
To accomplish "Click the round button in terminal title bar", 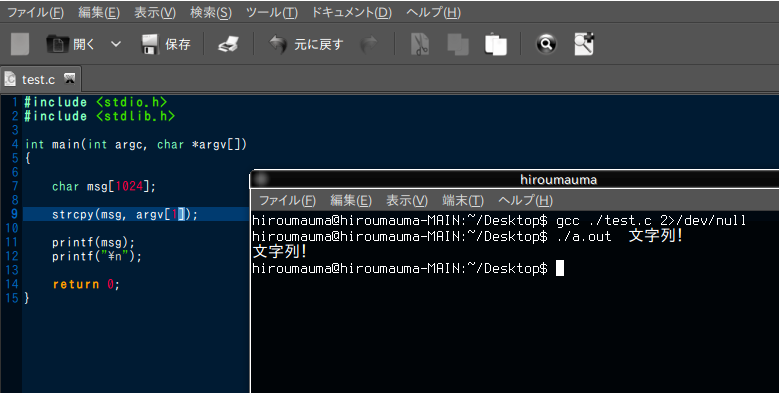I will point(261,179).
